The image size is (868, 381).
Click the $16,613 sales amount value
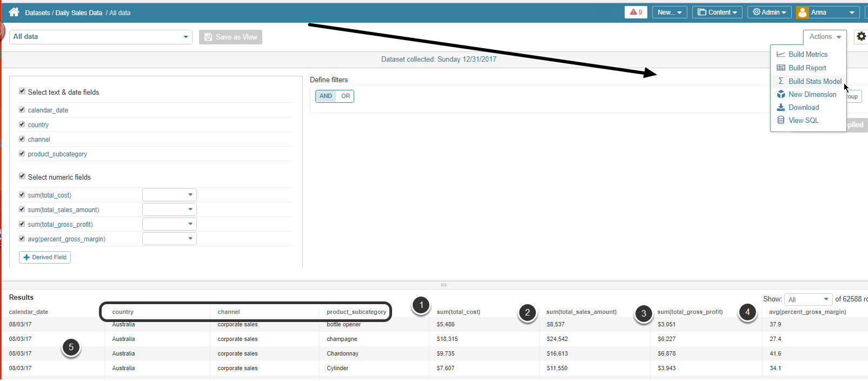(x=557, y=353)
